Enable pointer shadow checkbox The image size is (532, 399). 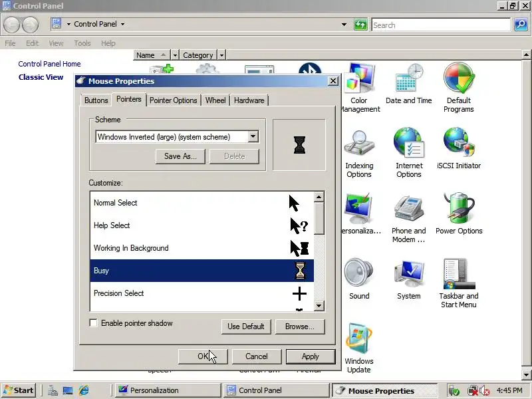(93, 323)
